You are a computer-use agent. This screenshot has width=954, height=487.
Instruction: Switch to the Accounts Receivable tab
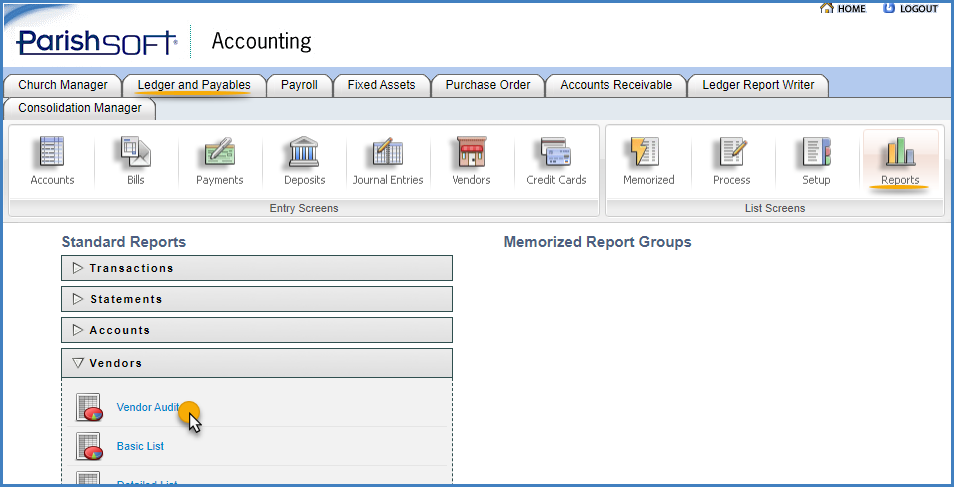[616, 85]
